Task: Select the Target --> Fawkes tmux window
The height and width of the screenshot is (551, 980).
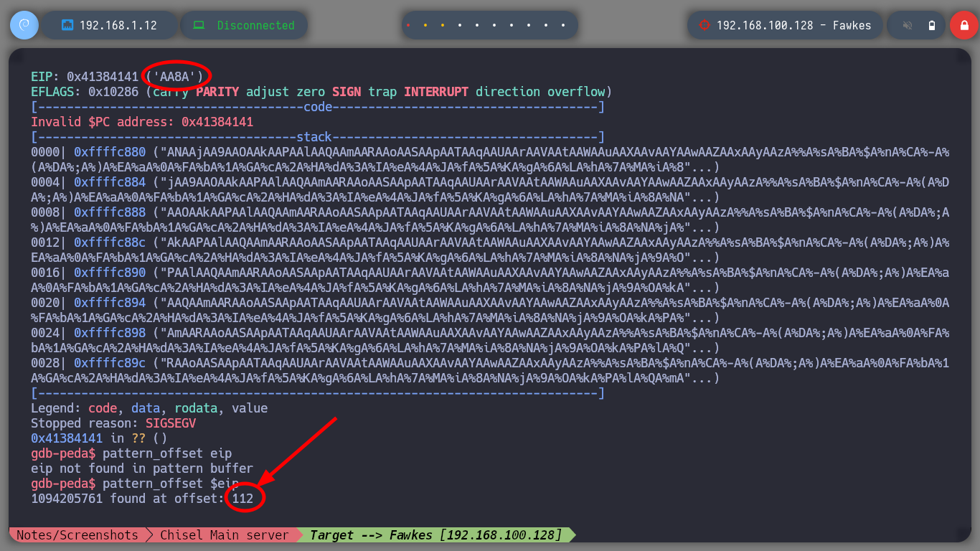Action: pyautogui.click(x=436, y=535)
